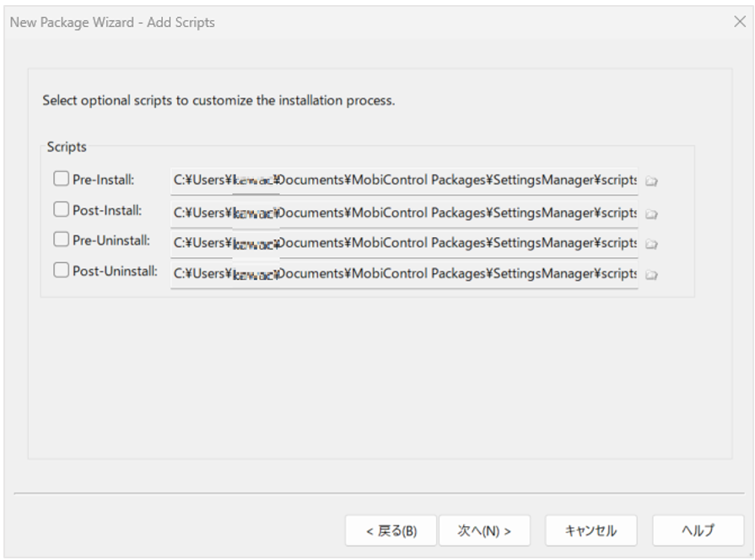
Task: Enable the Pre-Install script checkbox
Action: (x=61, y=179)
